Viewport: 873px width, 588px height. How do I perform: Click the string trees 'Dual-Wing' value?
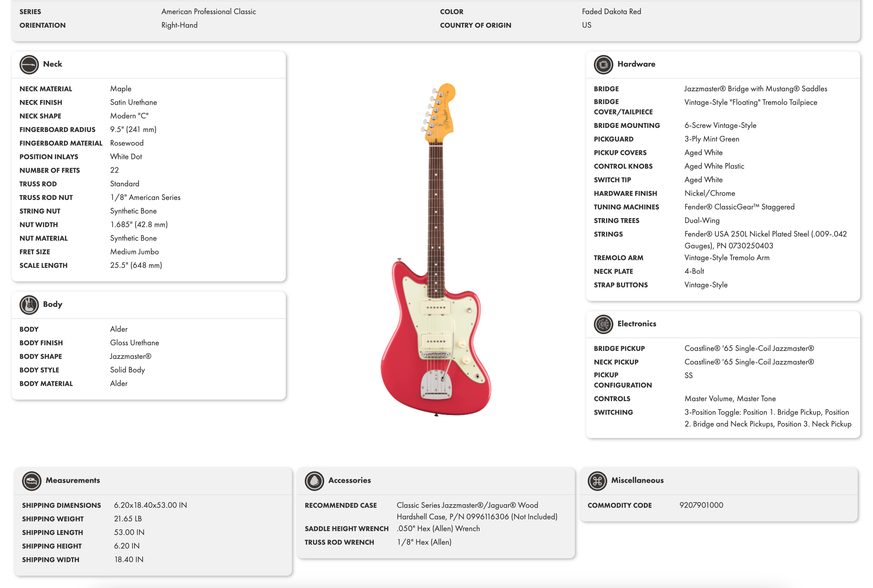pos(702,220)
